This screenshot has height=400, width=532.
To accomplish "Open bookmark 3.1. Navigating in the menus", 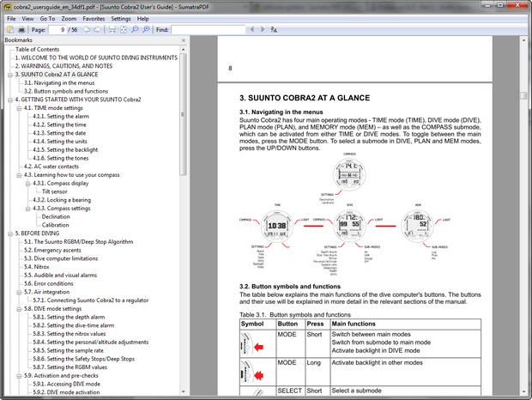I will point(59,82).
